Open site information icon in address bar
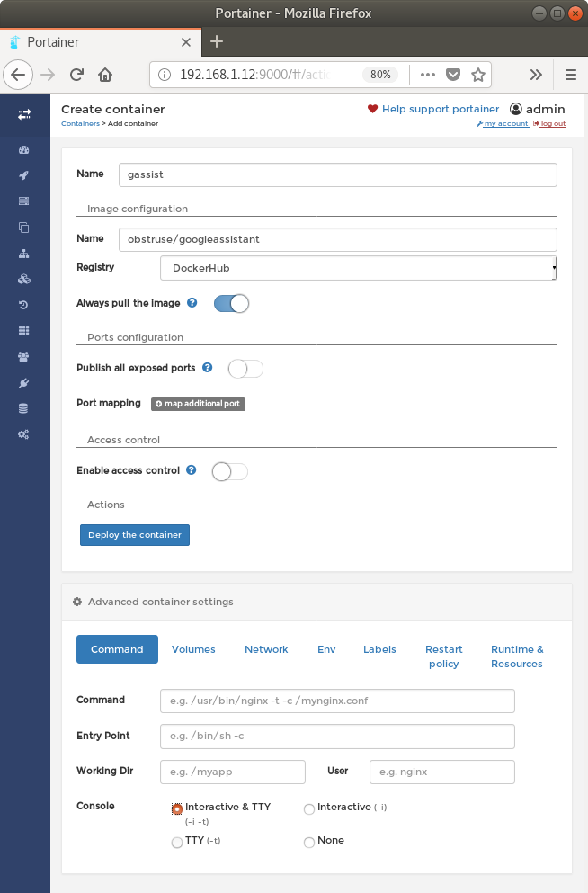588x893 pixels. tap(165, 75)
